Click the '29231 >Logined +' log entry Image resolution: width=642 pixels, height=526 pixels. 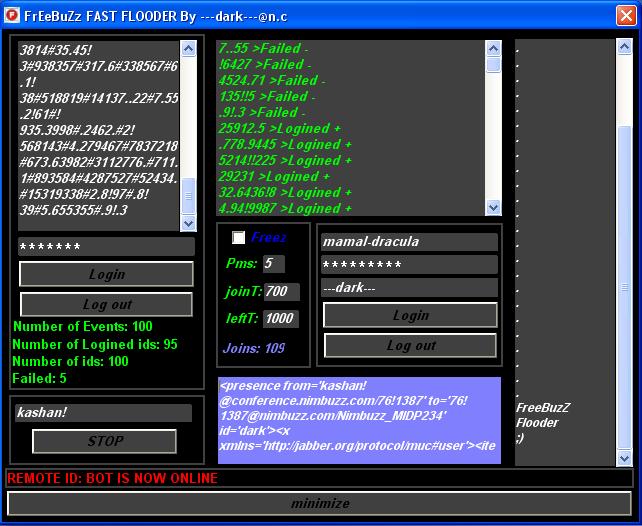tap(274, 176)
